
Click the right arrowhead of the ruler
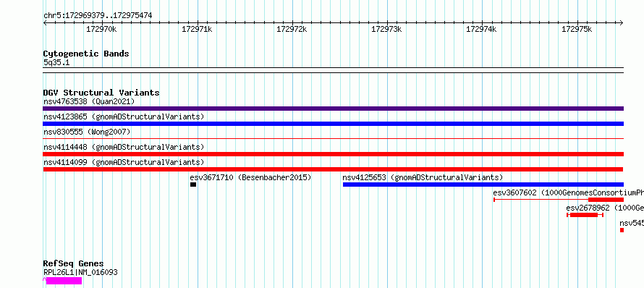[x=622, y=23]
